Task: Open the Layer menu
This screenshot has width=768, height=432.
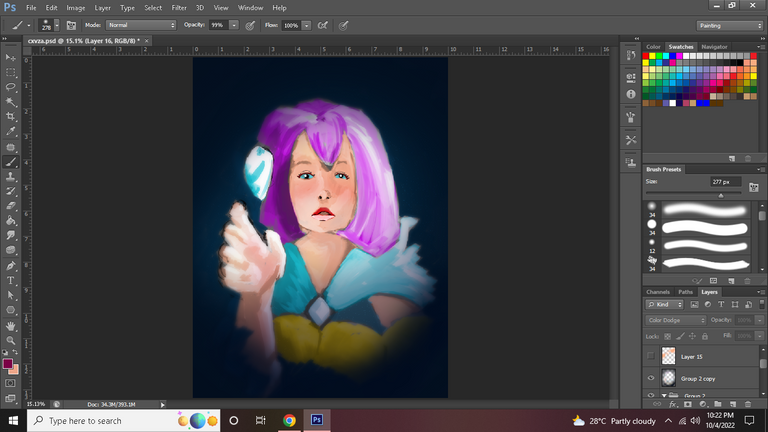Action: coord(102,8)
